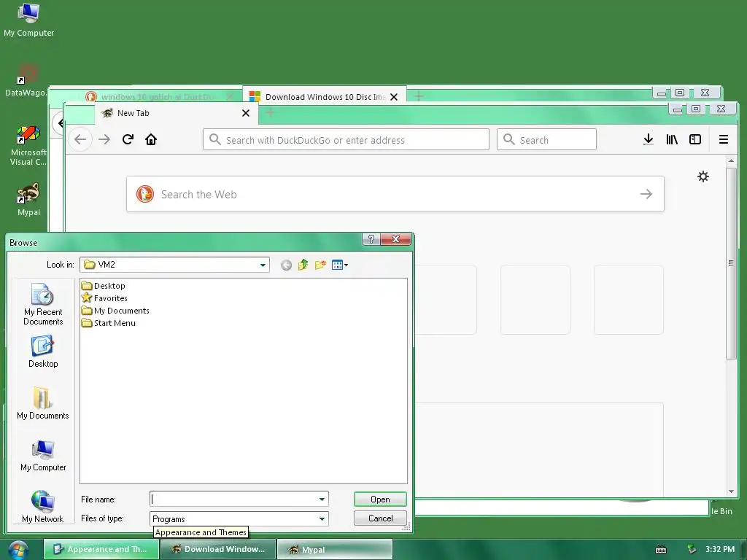The width and height of the screenshot is (747, 560).
Task: Click the File name text field
Action: pyautogui.click(x=233, y=499)
